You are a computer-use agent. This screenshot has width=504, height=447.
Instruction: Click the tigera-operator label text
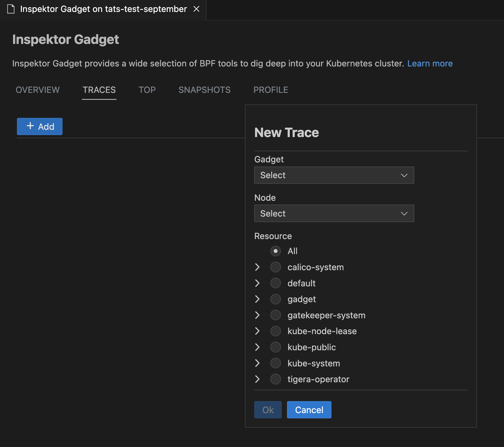click(318, 379)
